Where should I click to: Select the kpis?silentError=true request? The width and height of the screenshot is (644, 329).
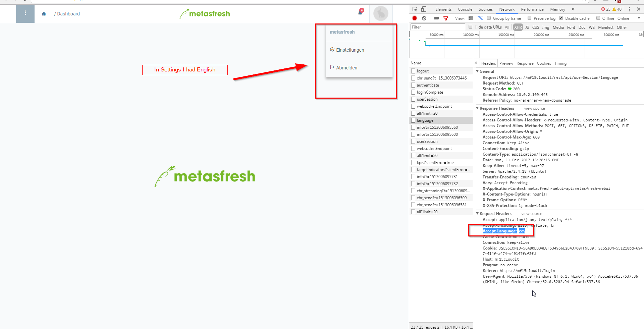coord(441,163)
